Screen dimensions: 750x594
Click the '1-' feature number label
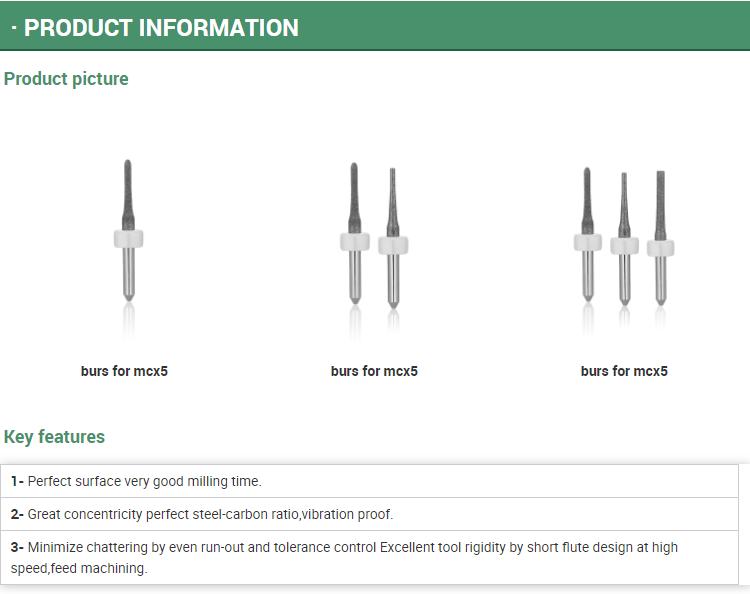tap(17, 481)
